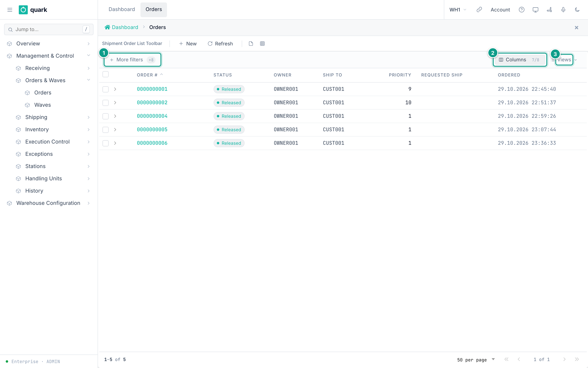Check the box for order 0000000005

105,130
